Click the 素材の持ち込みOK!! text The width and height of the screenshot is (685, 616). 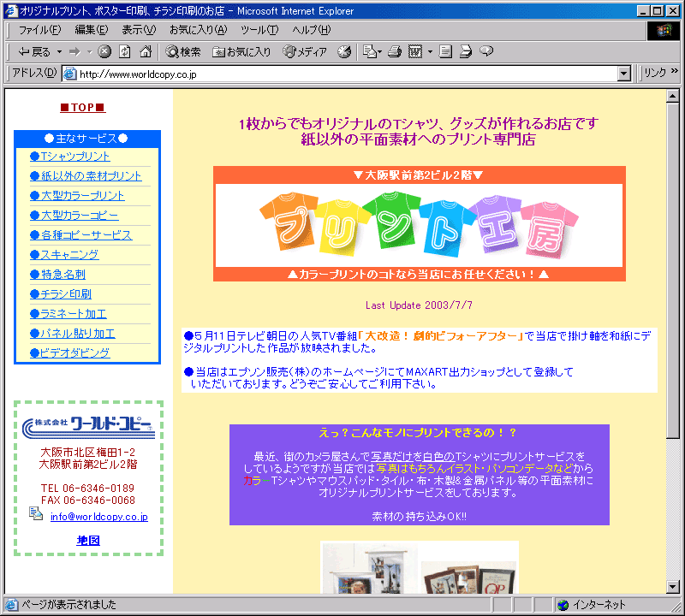click(x=419, y=517)
